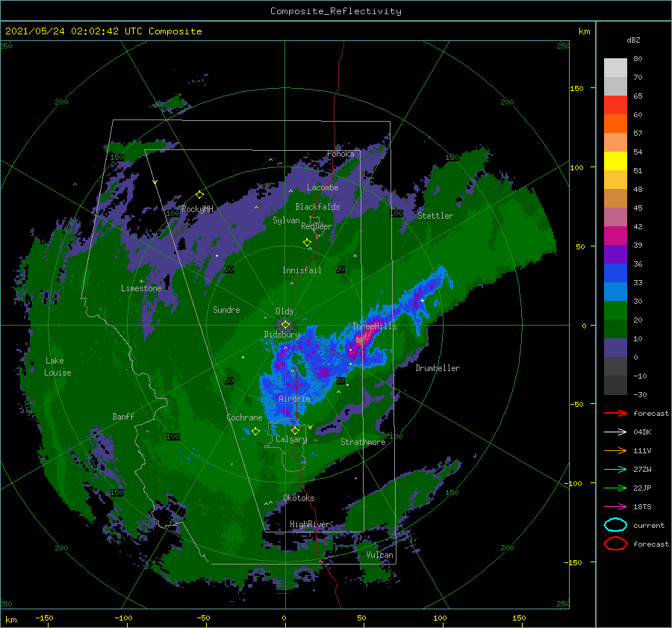Viewport: 672px width, 628px height.
Task: Click the red forecast arrow legend icon
Action: tap(615, 413)
